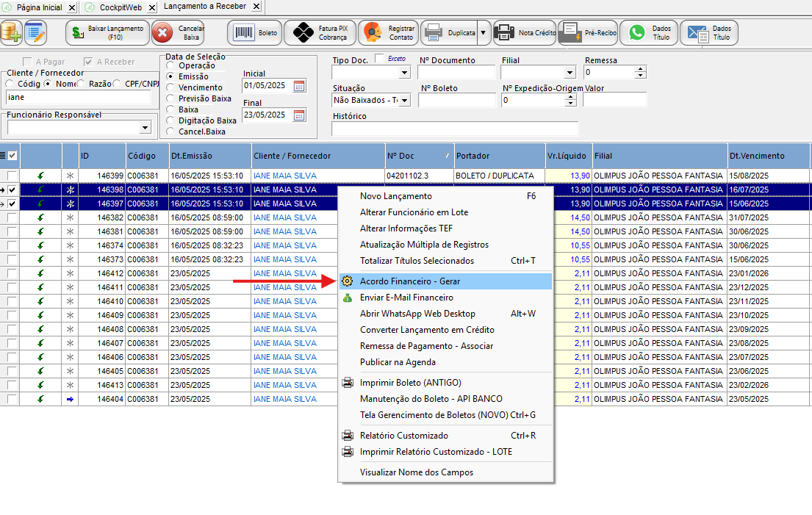The width and height of the screenshot is (812, 515).
Task: Open calendar picker for Final date
Action: (x=299, y=115)
